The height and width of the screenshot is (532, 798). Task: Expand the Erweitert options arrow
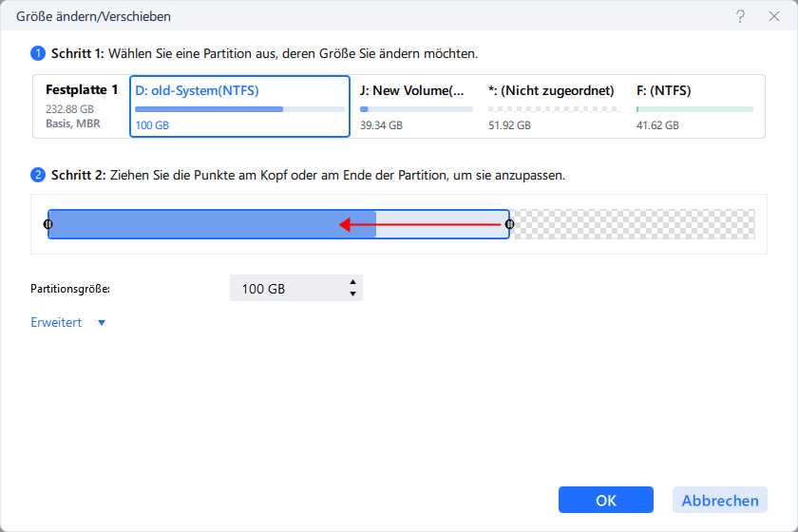pyautogui.click(x=102, y=323)
